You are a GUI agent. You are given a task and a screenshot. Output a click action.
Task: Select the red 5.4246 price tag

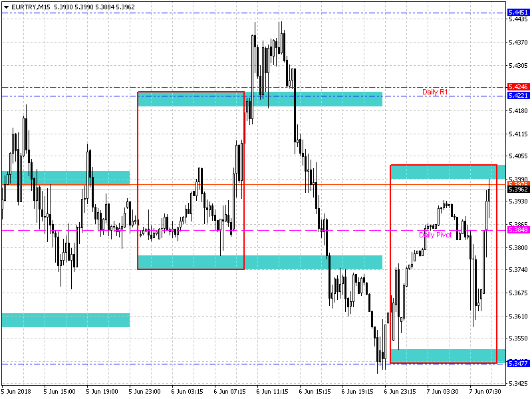518,87
